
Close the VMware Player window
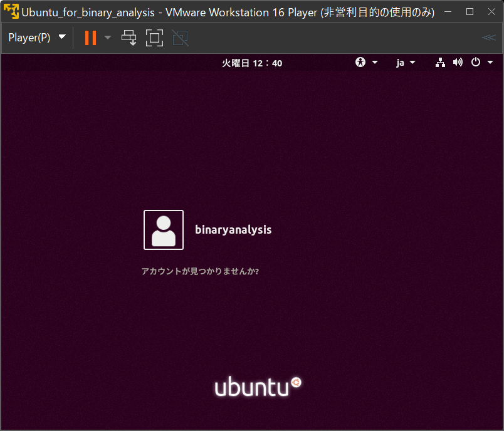491,11
